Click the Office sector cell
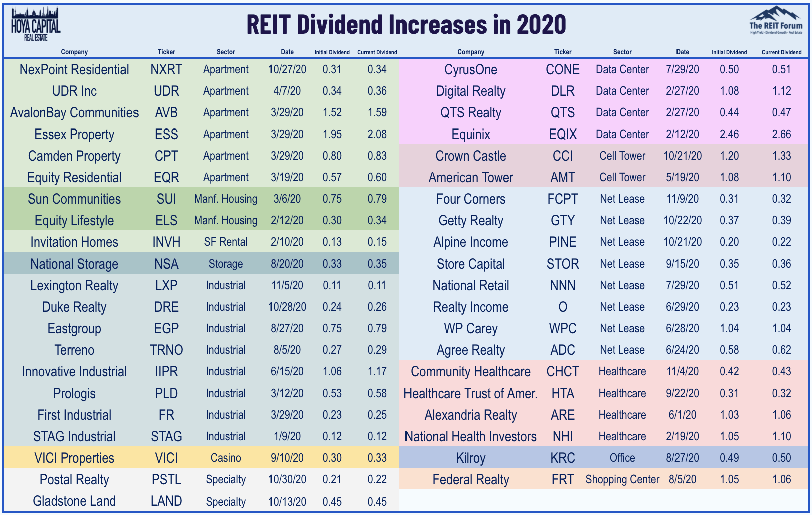 (622, 458)
